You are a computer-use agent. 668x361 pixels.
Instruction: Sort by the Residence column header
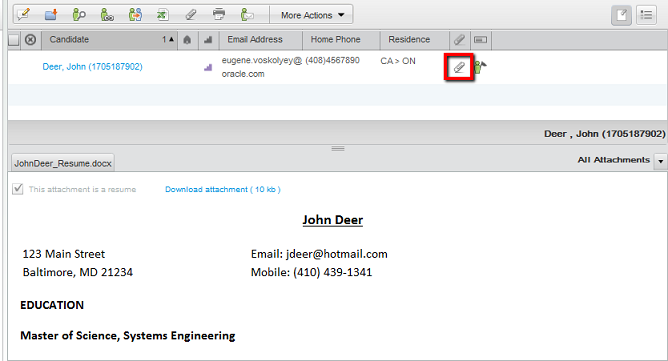[415, 40]
